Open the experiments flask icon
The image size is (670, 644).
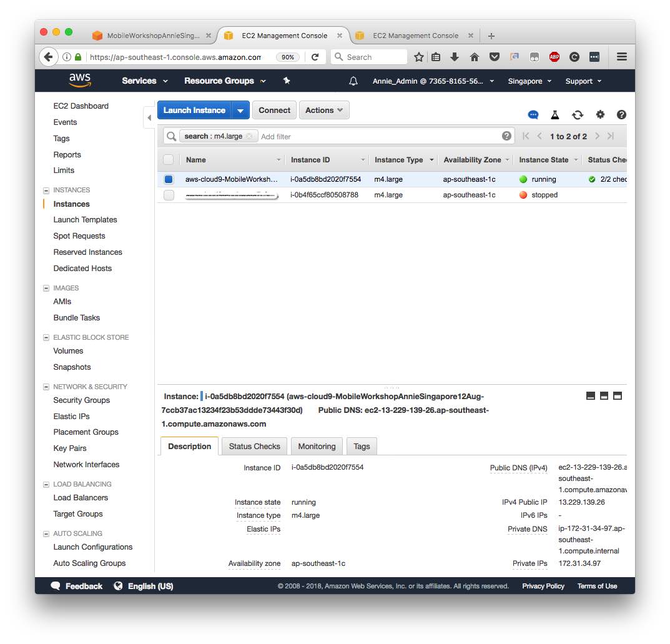click(x=555, y=114)
